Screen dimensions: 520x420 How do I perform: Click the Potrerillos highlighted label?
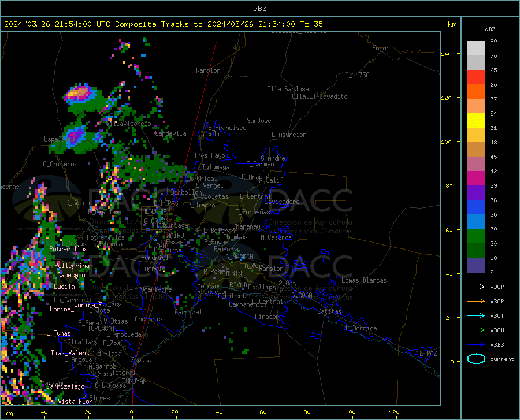point(68,249)
